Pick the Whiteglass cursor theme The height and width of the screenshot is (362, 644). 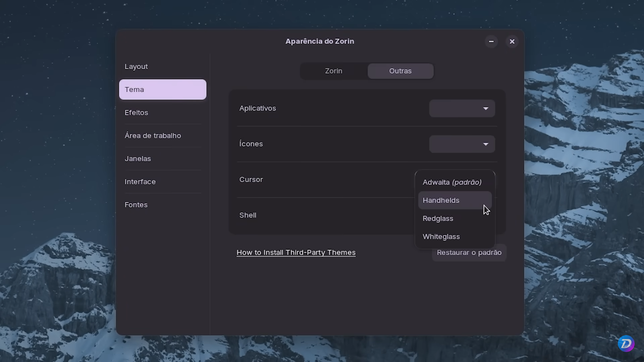[441, 236]
